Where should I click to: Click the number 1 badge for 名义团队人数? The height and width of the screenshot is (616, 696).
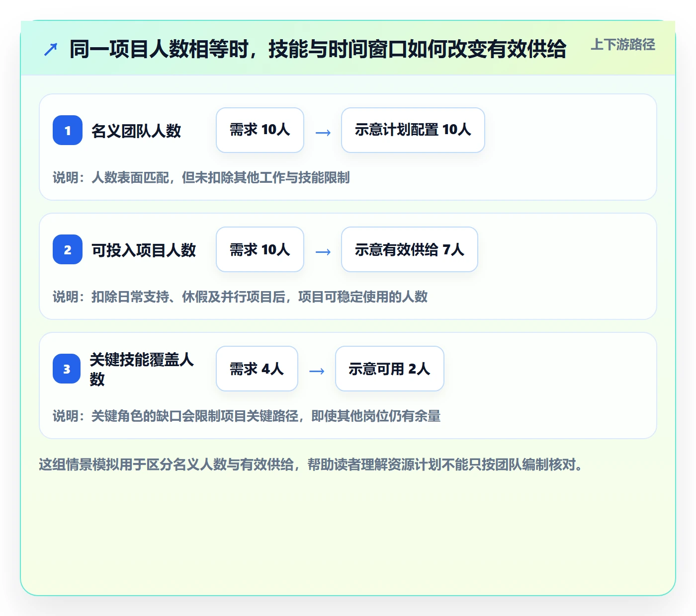(68, 130)
